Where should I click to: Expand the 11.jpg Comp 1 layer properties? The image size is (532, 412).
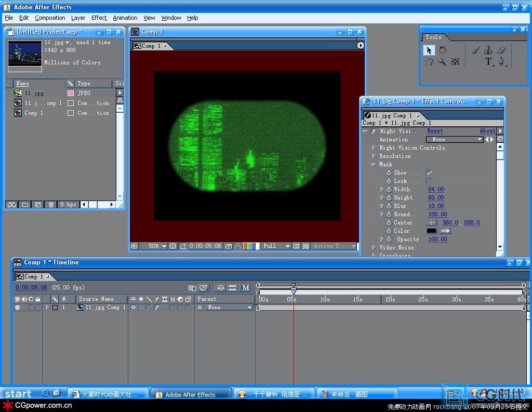pyautogui.click(x=47, y=308)
